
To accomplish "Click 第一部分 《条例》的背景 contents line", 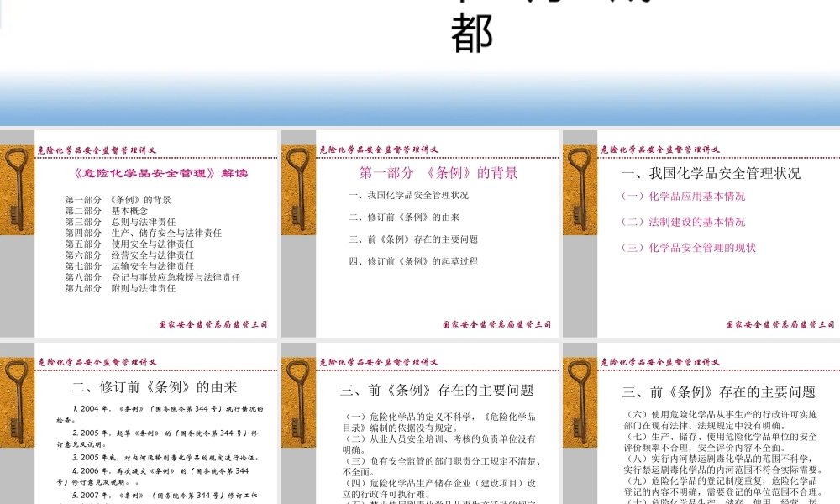I will coord(118,200).
